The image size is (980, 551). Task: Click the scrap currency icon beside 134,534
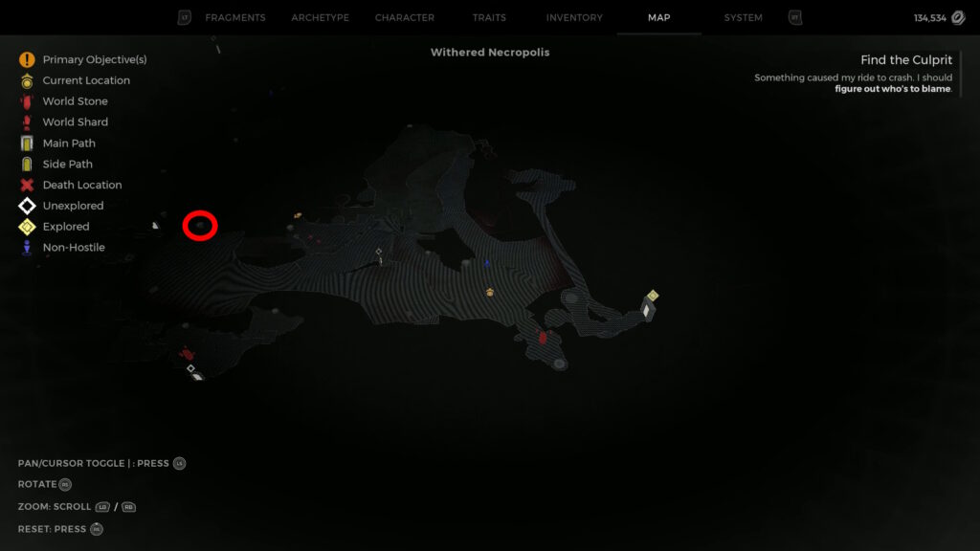click(958, 17)
